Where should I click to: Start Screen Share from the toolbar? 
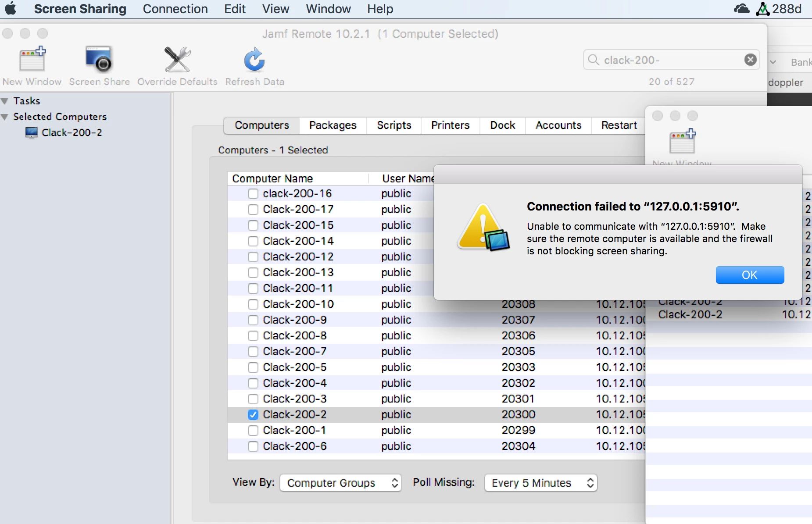[x=99, y=59]
